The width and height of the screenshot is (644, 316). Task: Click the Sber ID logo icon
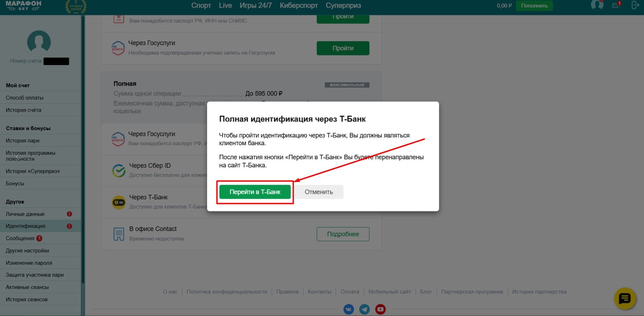coord(119,171)
